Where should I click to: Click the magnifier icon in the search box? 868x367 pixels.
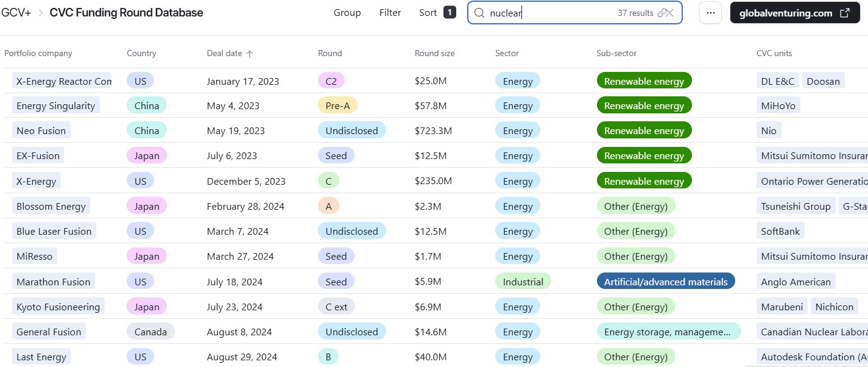tap(479, 13)
